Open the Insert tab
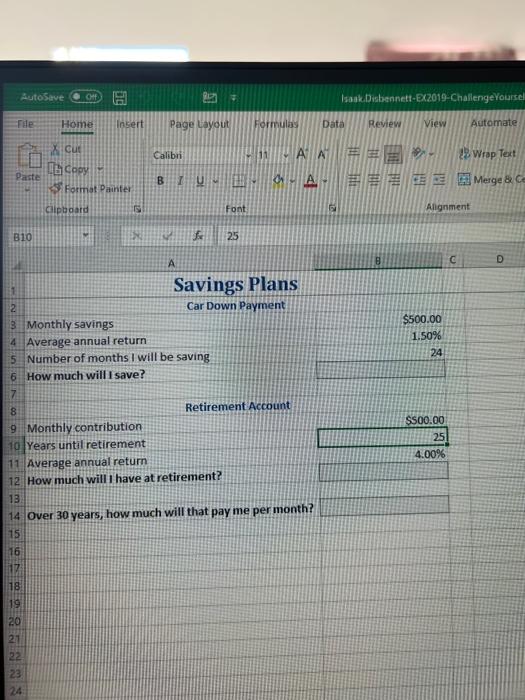This screenshot has width=525, height=700. [x=130, y=124]
